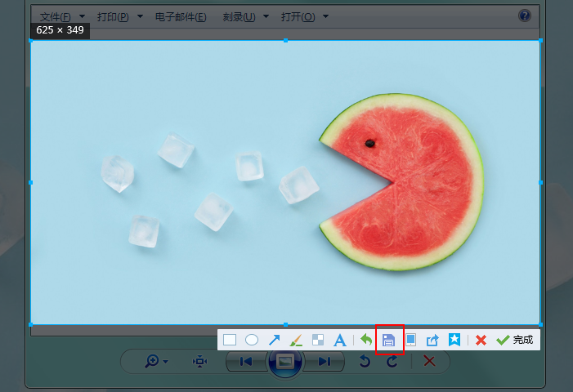Expand the arrow next to the zoom magnifier
Image resolution: width=573 pixels, height=392 pixels.
click(166, 362)
